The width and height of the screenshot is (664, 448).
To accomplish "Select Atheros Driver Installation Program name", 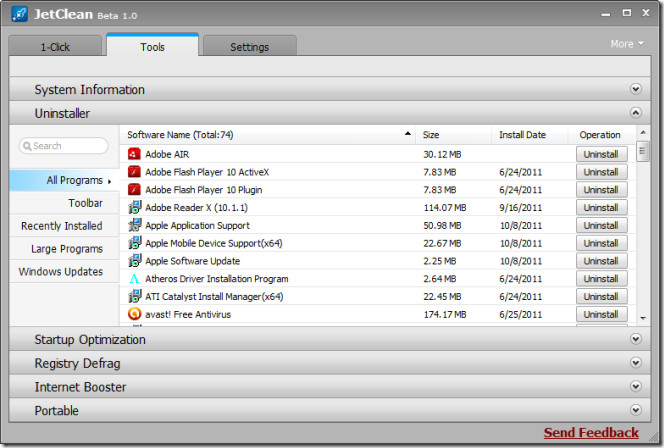I will 217,279.
